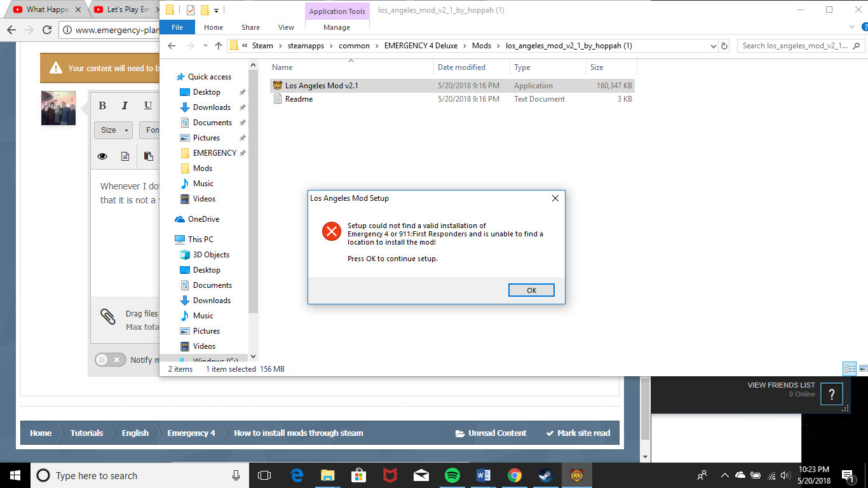Switch to the Home ribbon tab
Screen dimensions: 868x488
point(214,27)
